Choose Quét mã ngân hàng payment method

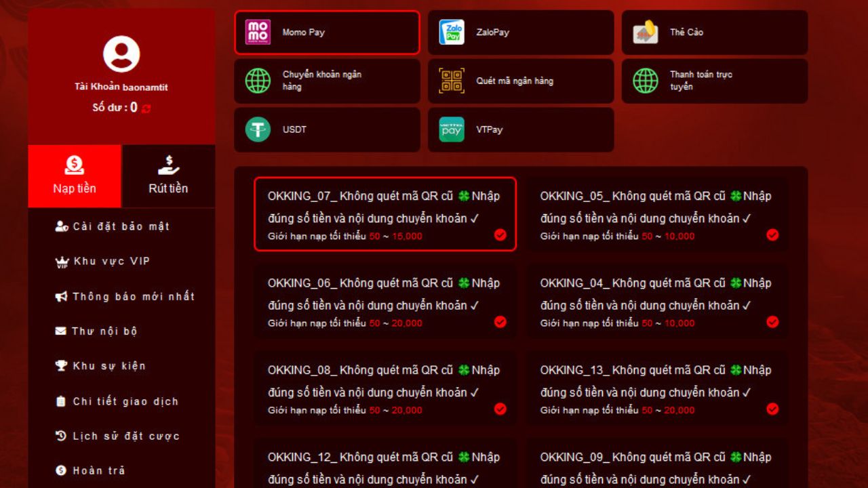pos(521,81)
